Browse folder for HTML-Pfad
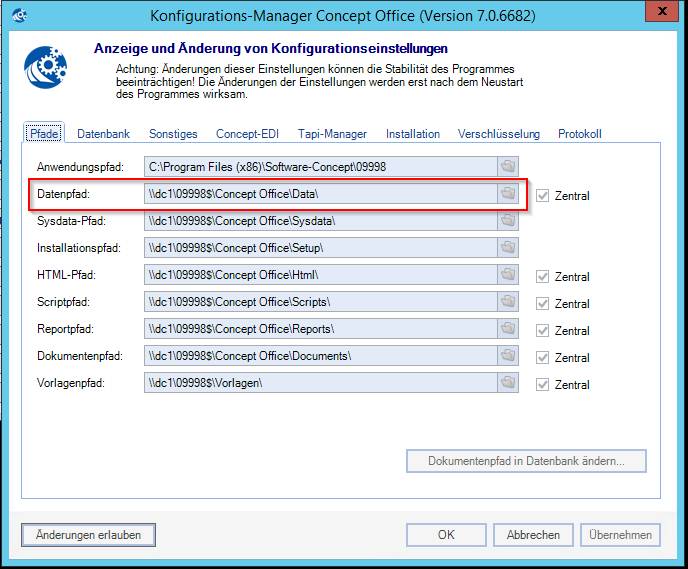688x569 pixels. pos(508,275)
